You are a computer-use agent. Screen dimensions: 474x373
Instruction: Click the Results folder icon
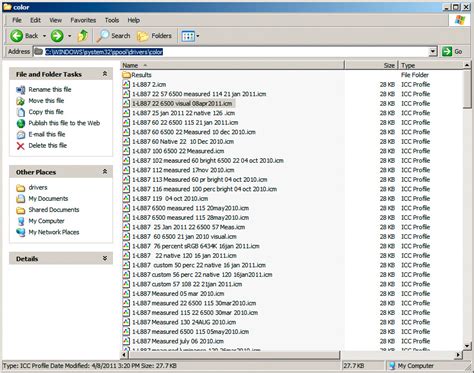(126, 75)
